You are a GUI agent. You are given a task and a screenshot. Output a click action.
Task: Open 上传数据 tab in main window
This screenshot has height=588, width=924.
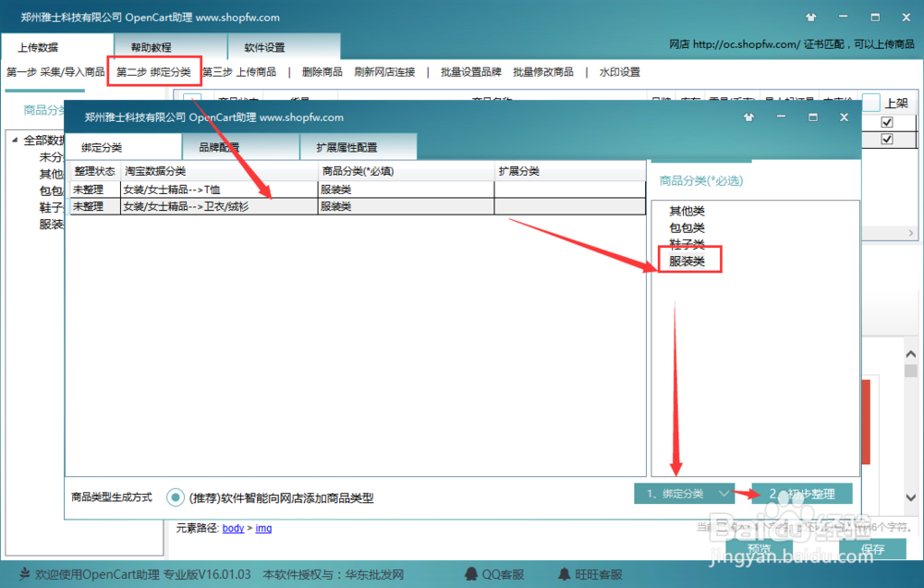click(57, 47)
